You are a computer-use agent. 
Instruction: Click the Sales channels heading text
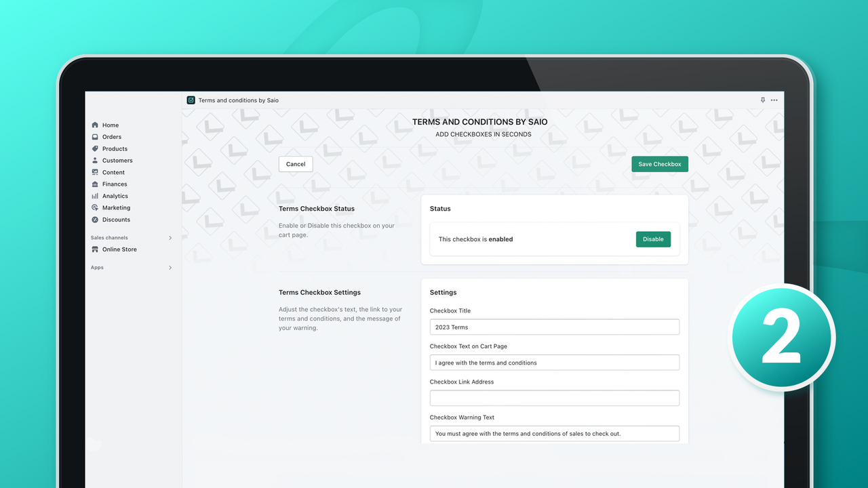pos(109,238)
